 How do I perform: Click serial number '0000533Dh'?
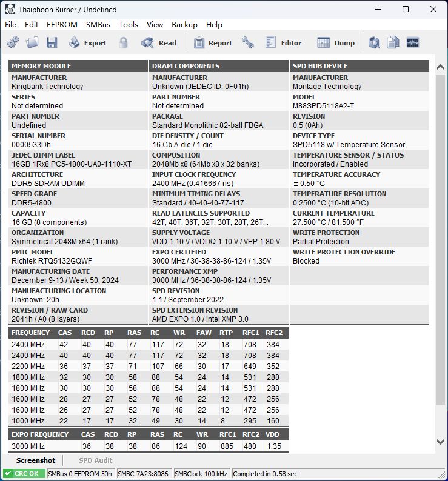point(31,145)
